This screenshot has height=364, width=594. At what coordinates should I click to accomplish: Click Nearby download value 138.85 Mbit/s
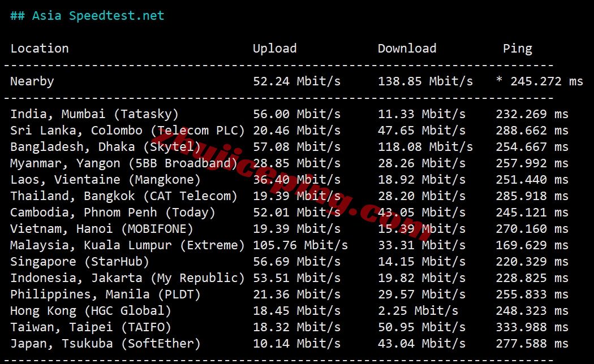(425, 81)
